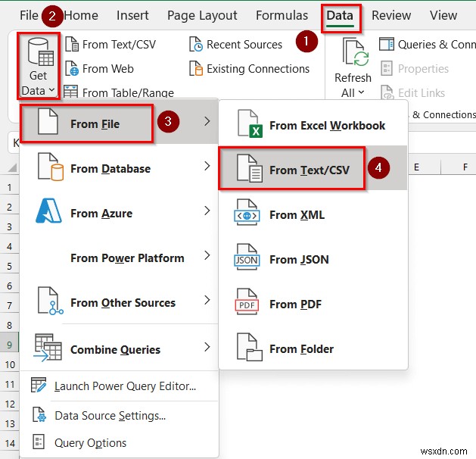Switch to the Home tab

81,15
